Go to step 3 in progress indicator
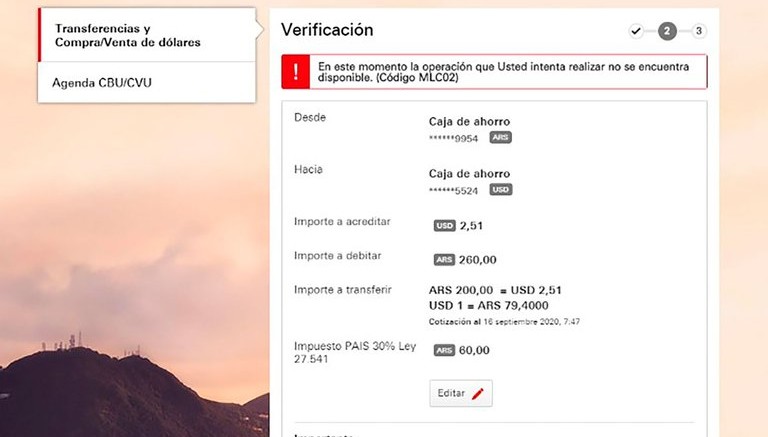The image size is (768, 437). coord(699,31)
